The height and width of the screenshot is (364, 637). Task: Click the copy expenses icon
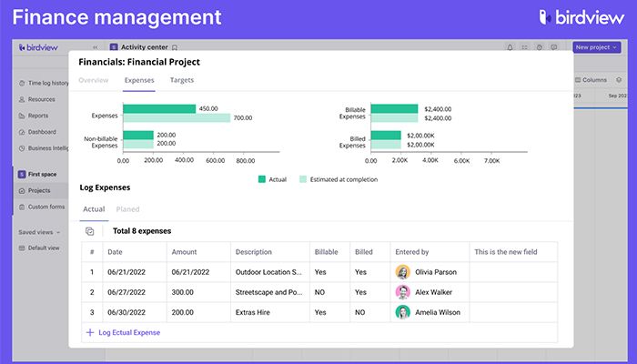pos(89,231)
